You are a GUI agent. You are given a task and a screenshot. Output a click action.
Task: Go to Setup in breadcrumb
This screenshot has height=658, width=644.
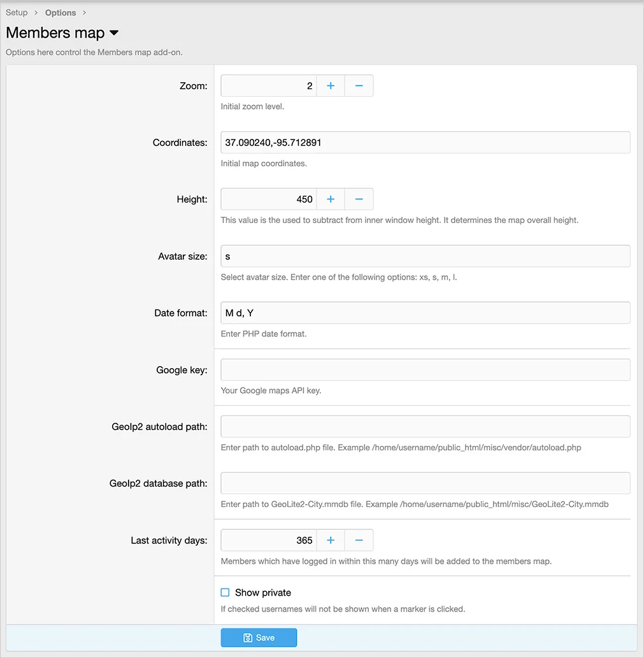click(x=17, y=13)
